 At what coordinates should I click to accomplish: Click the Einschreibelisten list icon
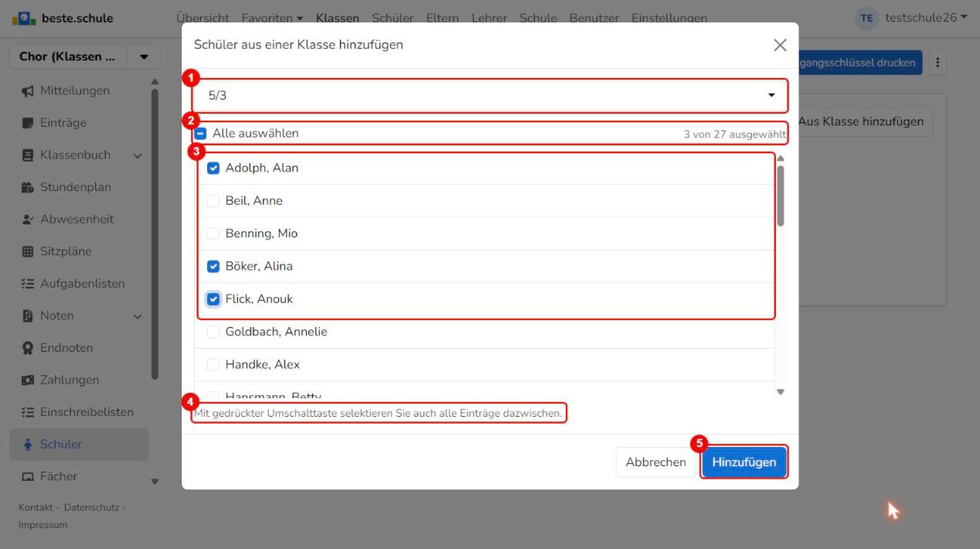pyautogui.click(x=28, y=412)
